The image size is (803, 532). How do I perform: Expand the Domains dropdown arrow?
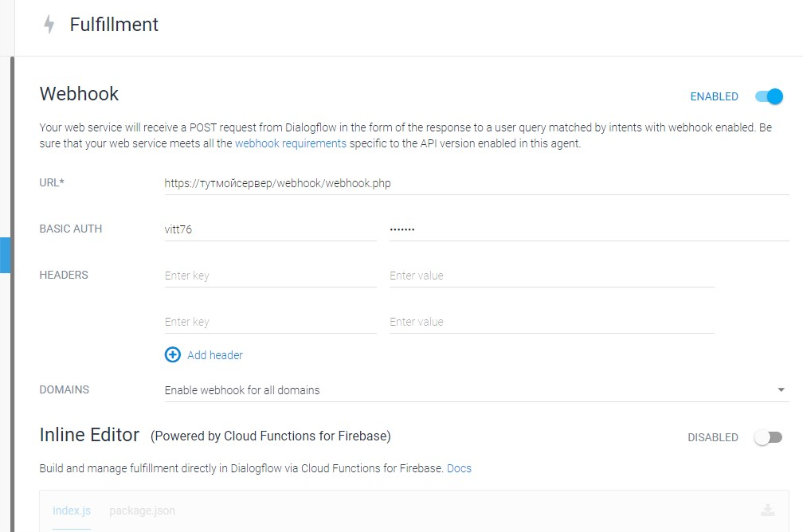coord(781,390)
